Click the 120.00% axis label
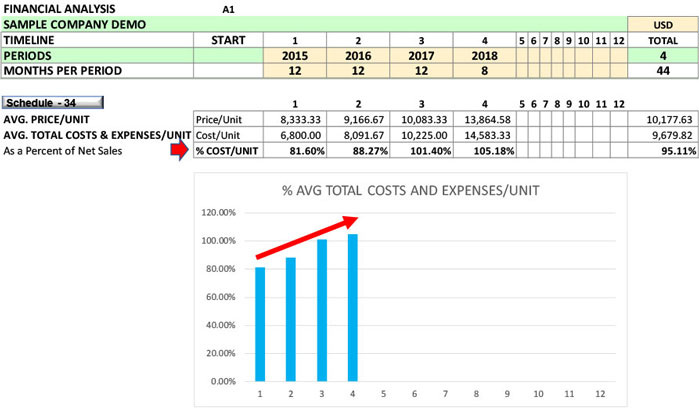Viewport: 699px width, 409px height. 218,212
